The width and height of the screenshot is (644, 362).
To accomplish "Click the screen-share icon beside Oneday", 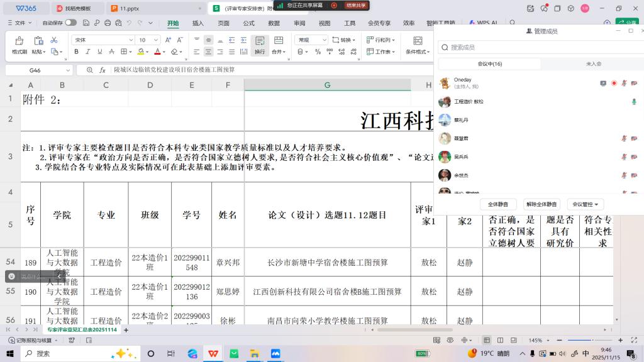I will click(603, 84).
